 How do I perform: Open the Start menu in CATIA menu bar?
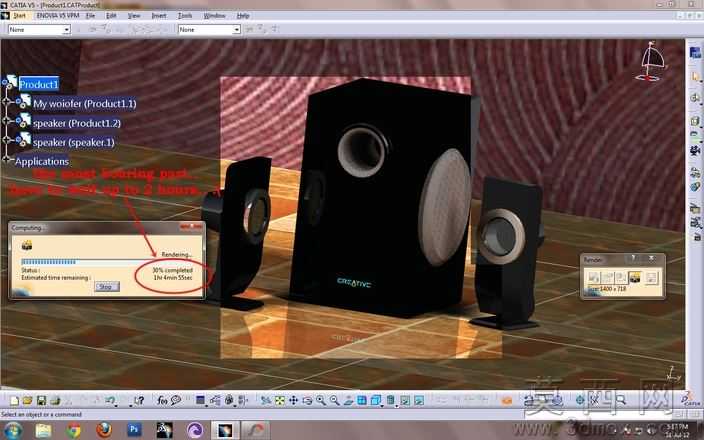(x=19, y=16)
